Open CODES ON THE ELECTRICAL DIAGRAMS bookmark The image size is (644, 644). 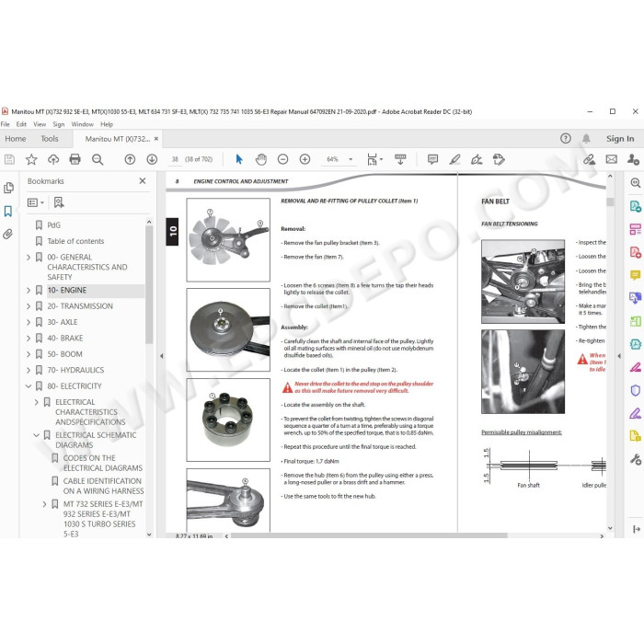[x=103, y=463]
